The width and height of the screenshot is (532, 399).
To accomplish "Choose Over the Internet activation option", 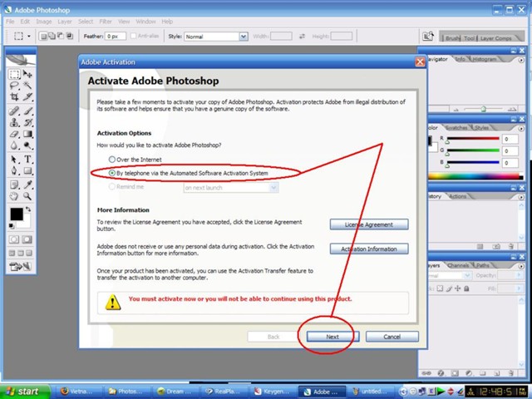I will coord(112,159).
